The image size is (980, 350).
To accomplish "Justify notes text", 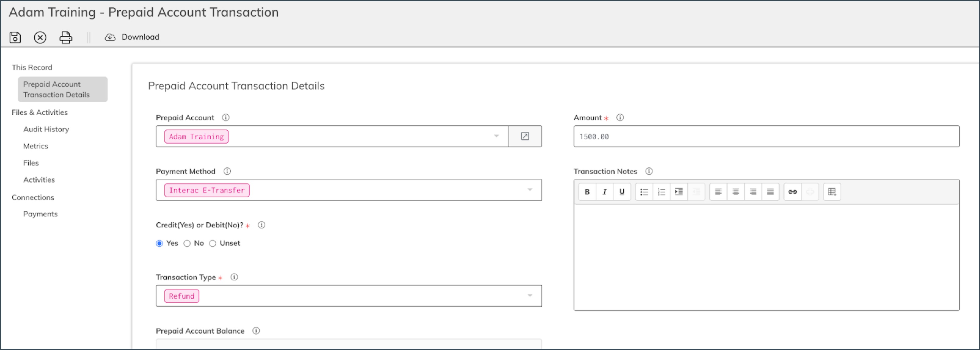I will (x=770, y=192).
